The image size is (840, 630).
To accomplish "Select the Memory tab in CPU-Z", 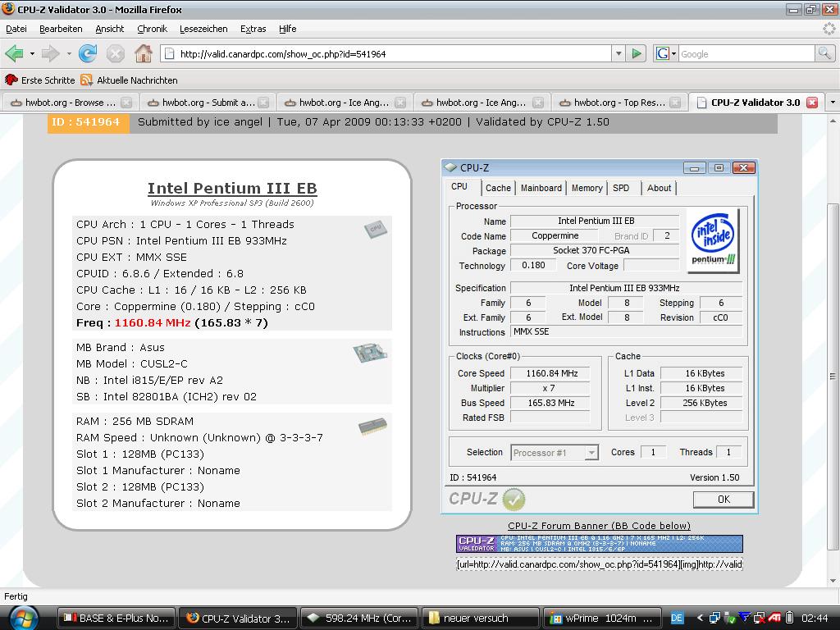I will pos(587,188).
